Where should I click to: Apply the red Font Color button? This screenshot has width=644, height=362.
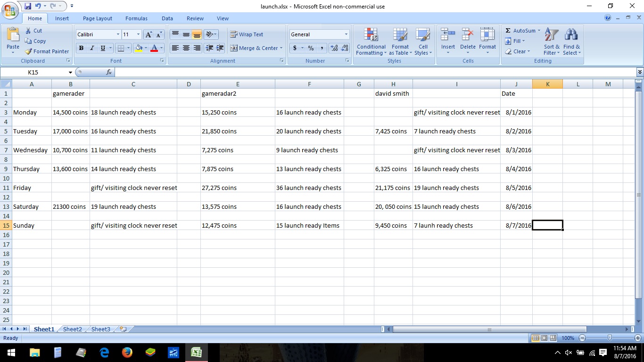(154, 48)
